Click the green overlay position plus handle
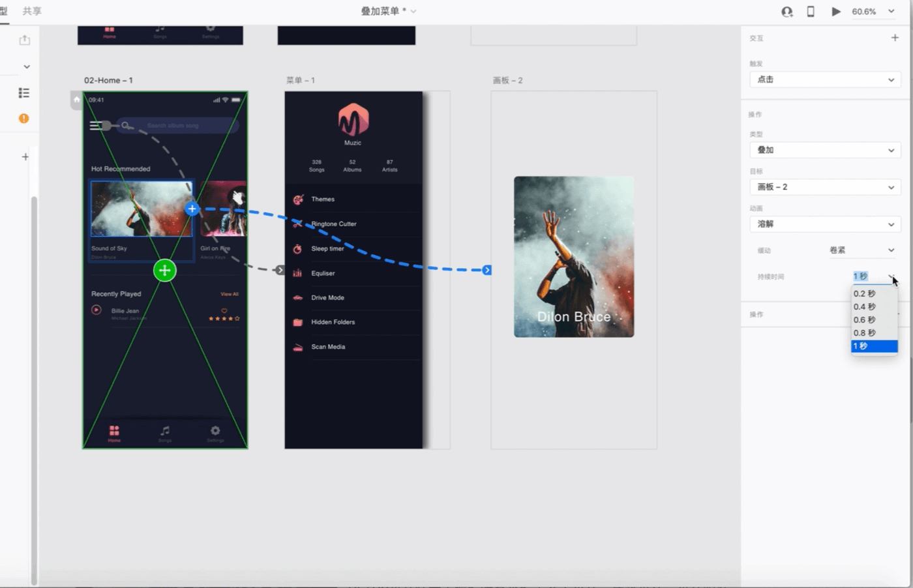 tap(165, 270)
